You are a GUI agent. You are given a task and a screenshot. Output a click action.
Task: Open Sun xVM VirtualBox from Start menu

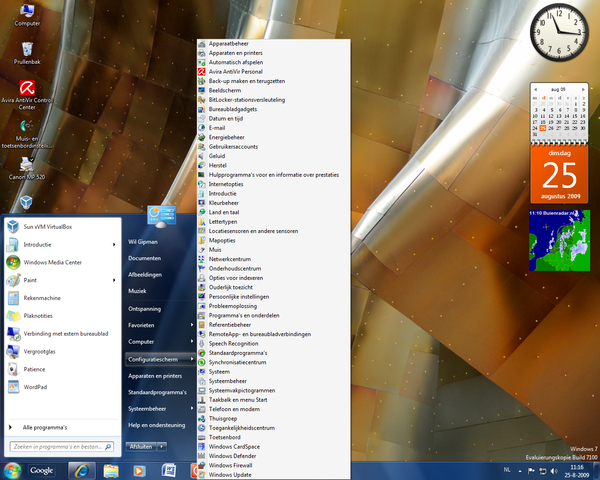click(62, 227)
